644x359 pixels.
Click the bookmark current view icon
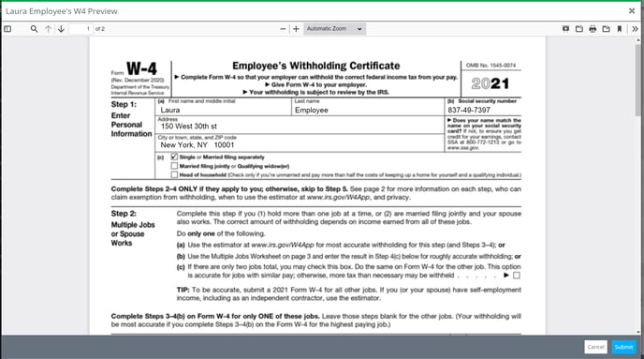pos(620,29)
